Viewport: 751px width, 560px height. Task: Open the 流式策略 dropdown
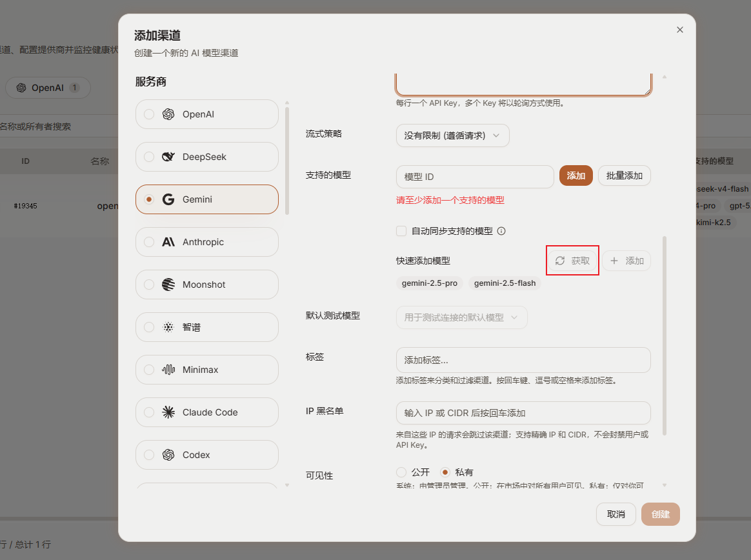(x=453, y=135)
